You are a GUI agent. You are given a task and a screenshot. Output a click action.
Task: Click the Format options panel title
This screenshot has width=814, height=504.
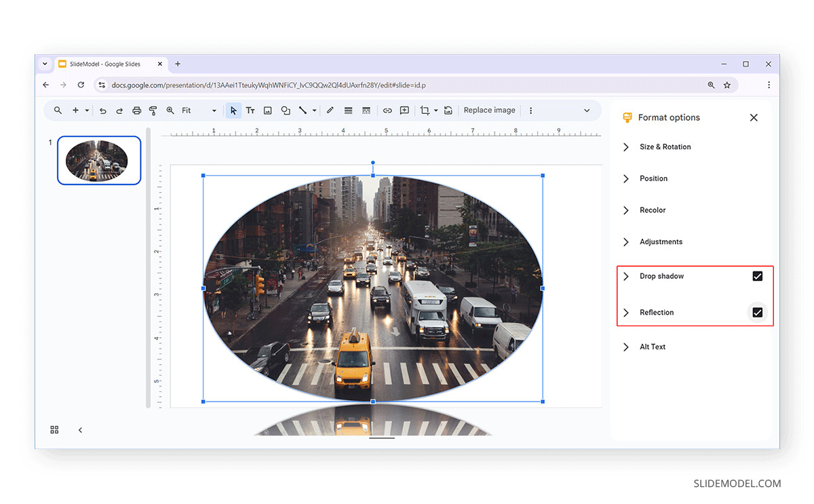(669, 117)
